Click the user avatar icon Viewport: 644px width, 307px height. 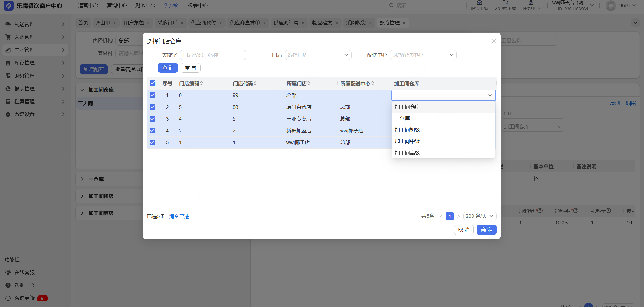pyautogui.click(x=611, y=6)
